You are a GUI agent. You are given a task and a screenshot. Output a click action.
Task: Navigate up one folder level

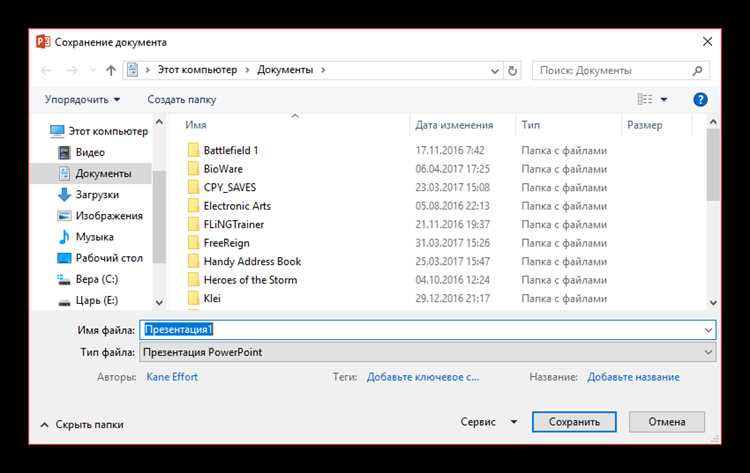111,71
